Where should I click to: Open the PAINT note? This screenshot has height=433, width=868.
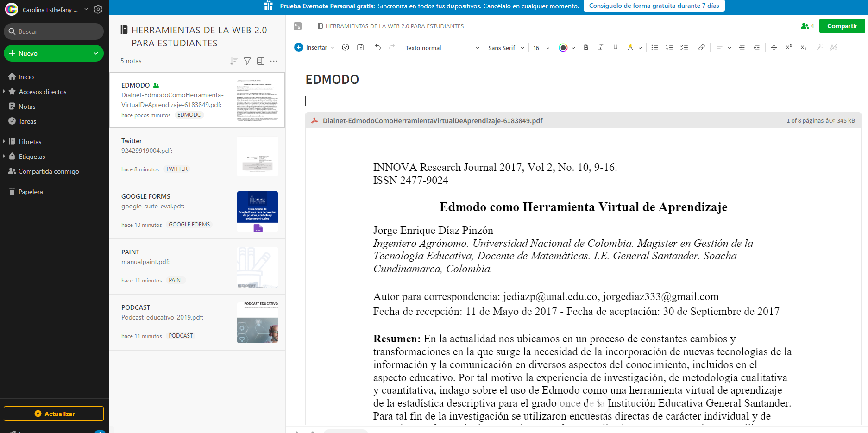coord(197,267)
